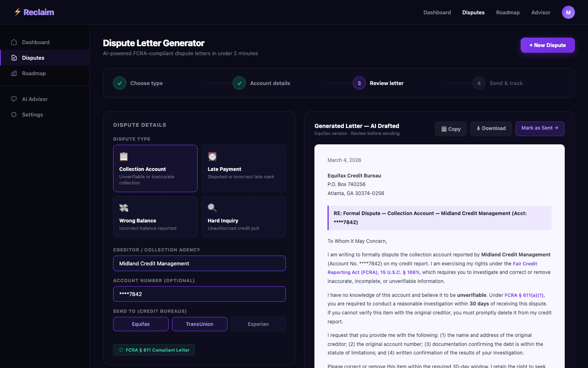Select the Roadmap chart icon in sidebar
Viewport: 588px width, 368px height.
tap(14, 73)
